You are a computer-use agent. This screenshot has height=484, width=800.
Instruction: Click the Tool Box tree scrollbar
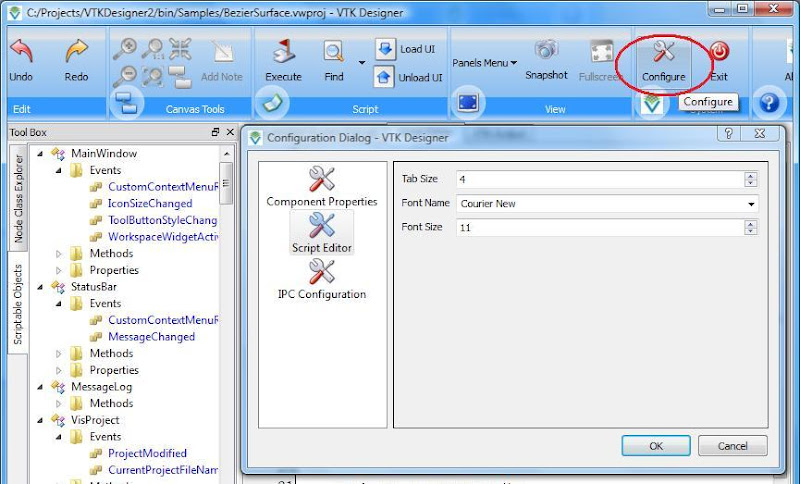point(226,183)
